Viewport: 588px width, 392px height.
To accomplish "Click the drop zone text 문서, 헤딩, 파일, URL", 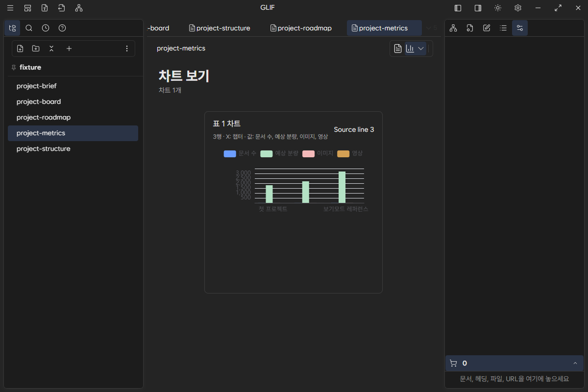I will [514, 379].
